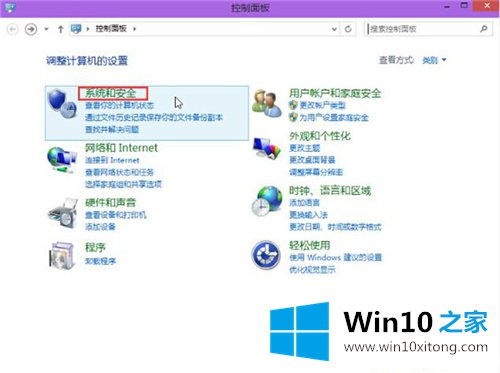Viewport: 500px width, 373px height.
Task: Maximize the 控制面板 window
Action: point(464,6)
